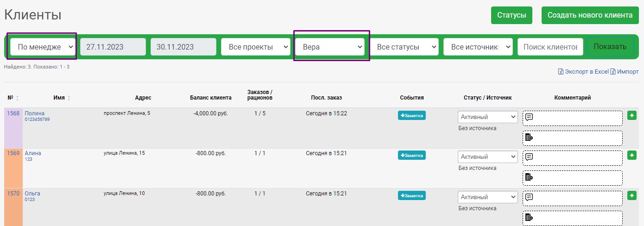Open the manager dropdown showing Вера

pos(330,47)
